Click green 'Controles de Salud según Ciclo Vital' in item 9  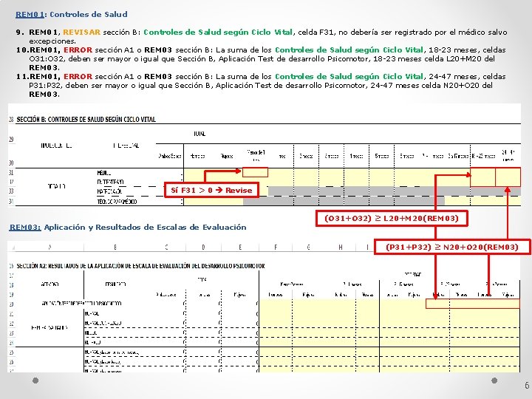click(218, 33)
